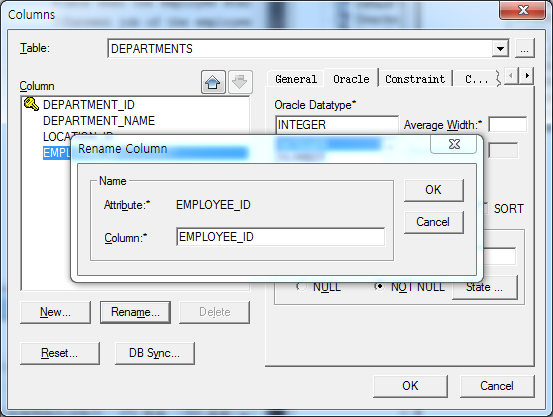Click the move column down arrow icon
The width and height of the screenshot is (553, 417).
pyautogui.click(x=240, y=82)
